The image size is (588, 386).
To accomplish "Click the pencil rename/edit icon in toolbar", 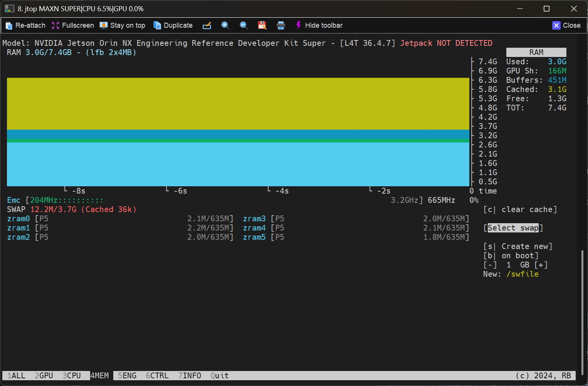I will click(207, 25).
